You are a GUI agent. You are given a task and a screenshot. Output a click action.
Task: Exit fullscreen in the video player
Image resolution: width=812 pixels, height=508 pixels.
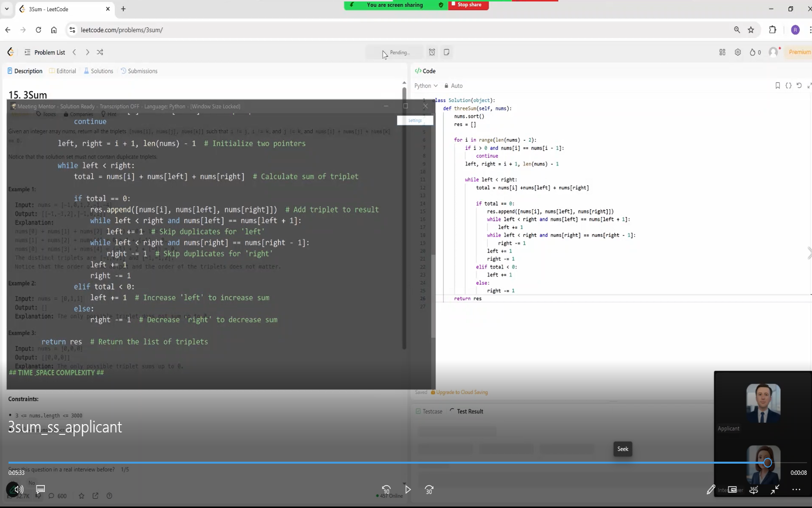775,489
